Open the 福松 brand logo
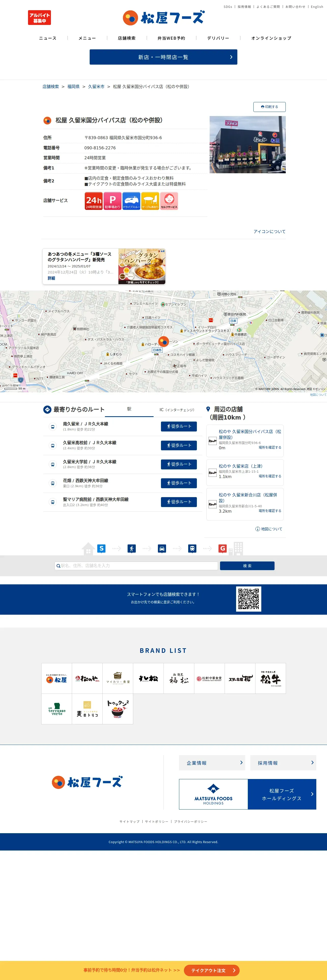The width and height of the screenshot is (327, 980). [x=179, y=678]
